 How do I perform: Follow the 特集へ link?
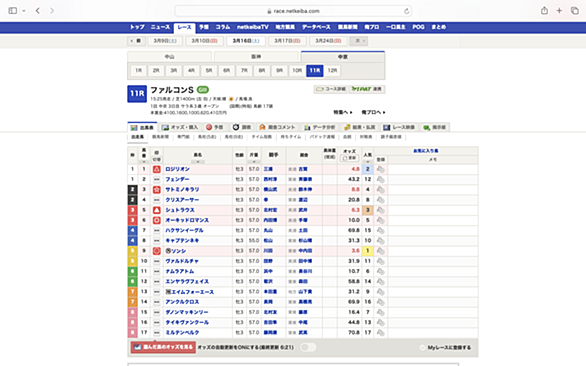click(343, 112)
